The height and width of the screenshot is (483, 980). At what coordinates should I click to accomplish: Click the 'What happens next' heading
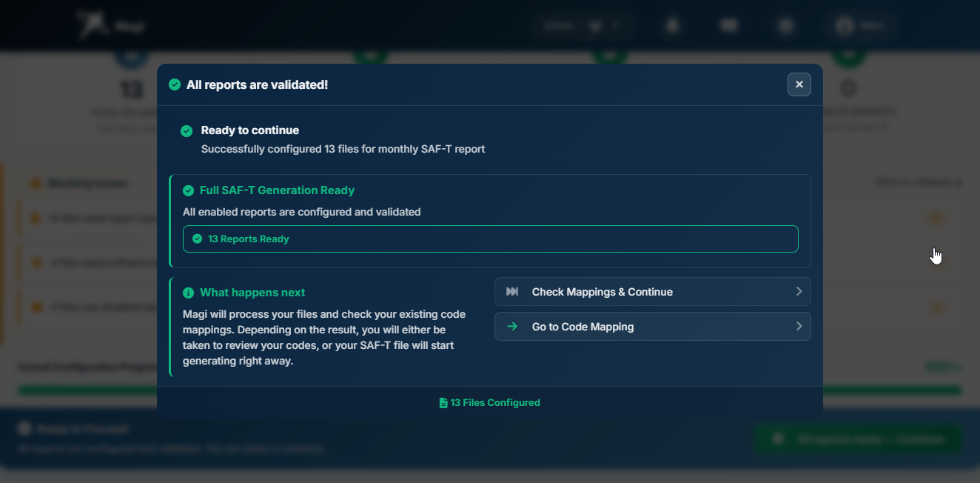pyautogui.click(x=252, y=293)
